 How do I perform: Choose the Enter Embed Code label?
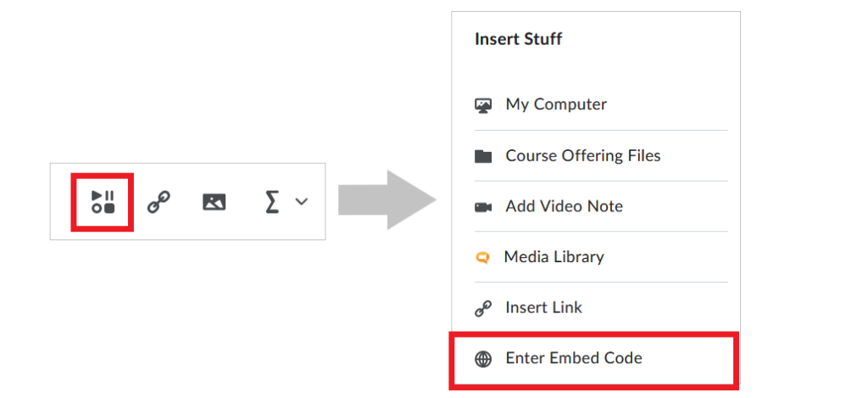pos(574,358)
